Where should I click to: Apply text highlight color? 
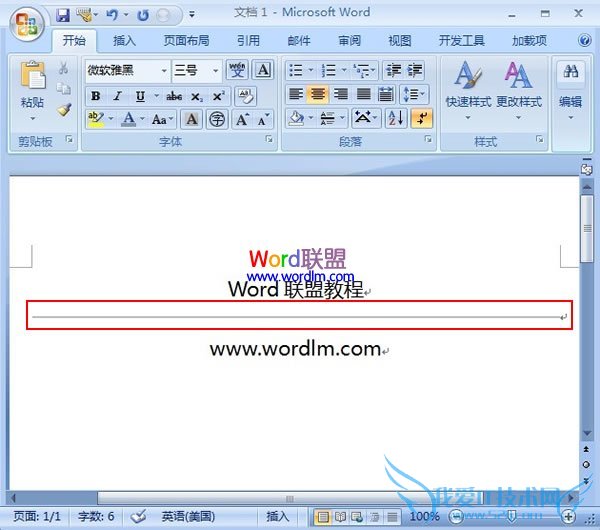pyautogui.click(x=95, y=119)
